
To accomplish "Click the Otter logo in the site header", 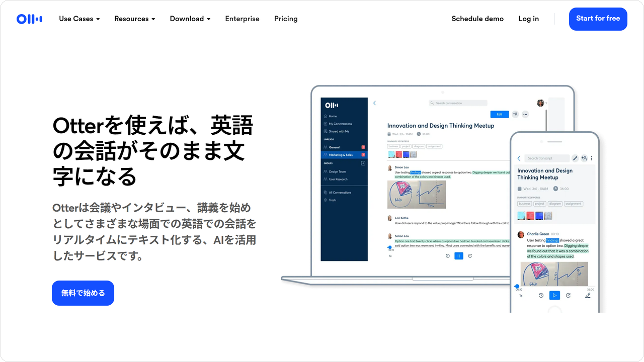I will pyautogui.click(x=29, y=19).
